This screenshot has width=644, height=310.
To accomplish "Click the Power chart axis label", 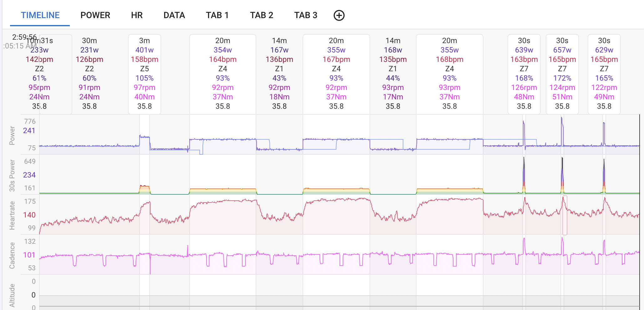I will 12,135.
